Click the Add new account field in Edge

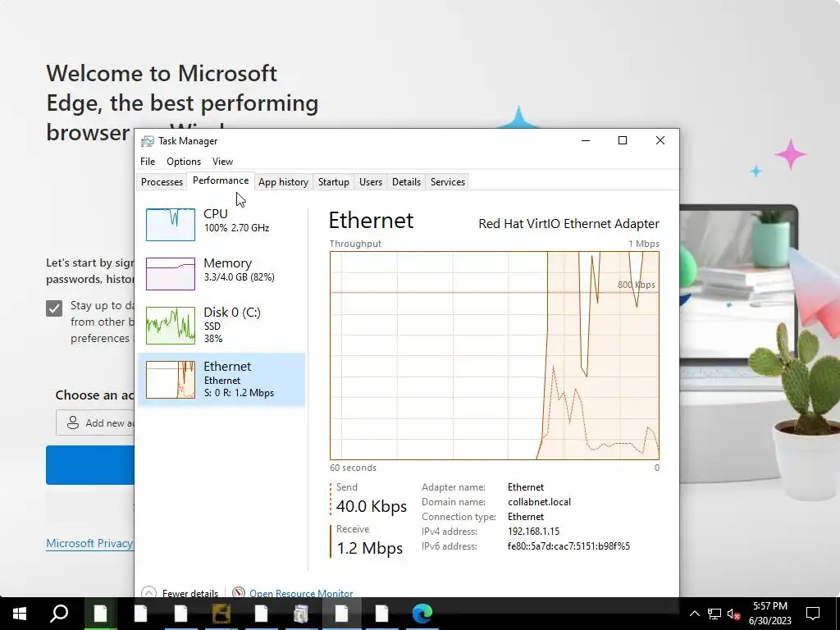click(x=95, y=422)
